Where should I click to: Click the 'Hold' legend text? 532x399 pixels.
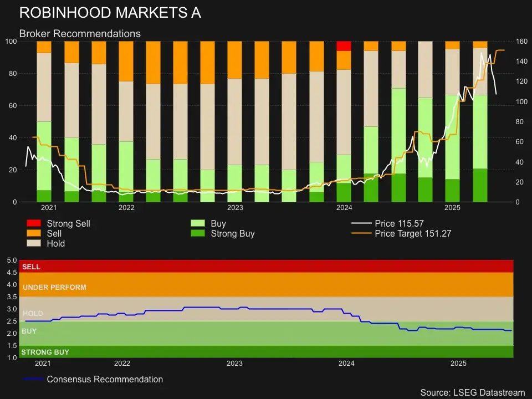click(x=55, y=243)
